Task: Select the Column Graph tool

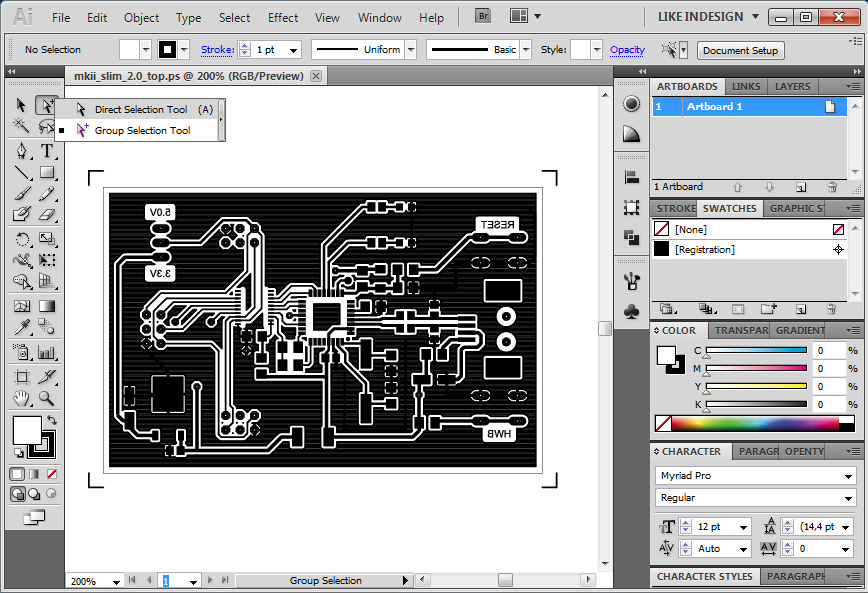Action: coord(46,352)
